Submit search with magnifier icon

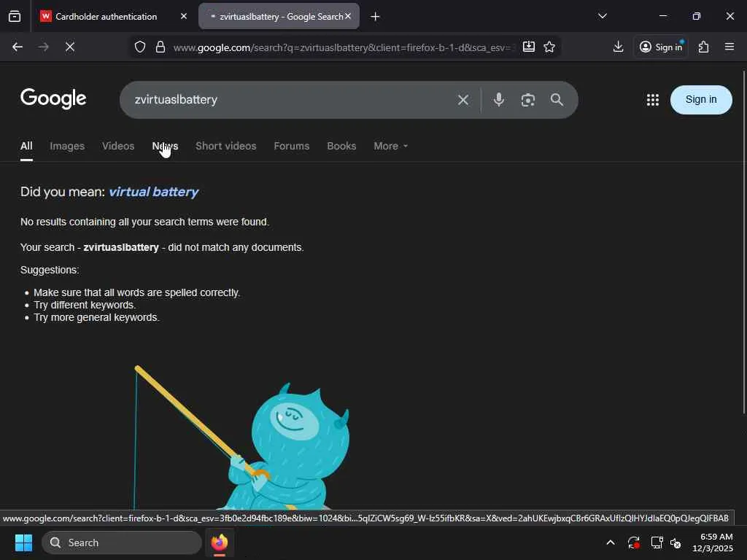click(557, 100)
